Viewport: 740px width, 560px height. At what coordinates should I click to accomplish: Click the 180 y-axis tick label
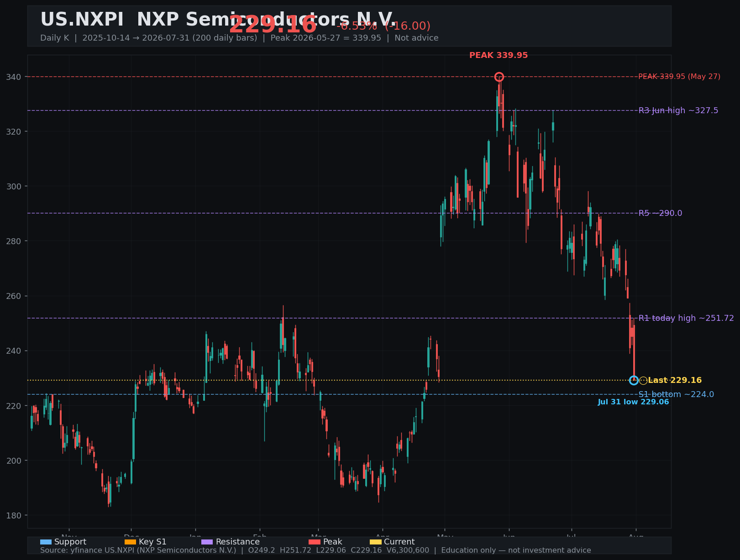[14, 515]
